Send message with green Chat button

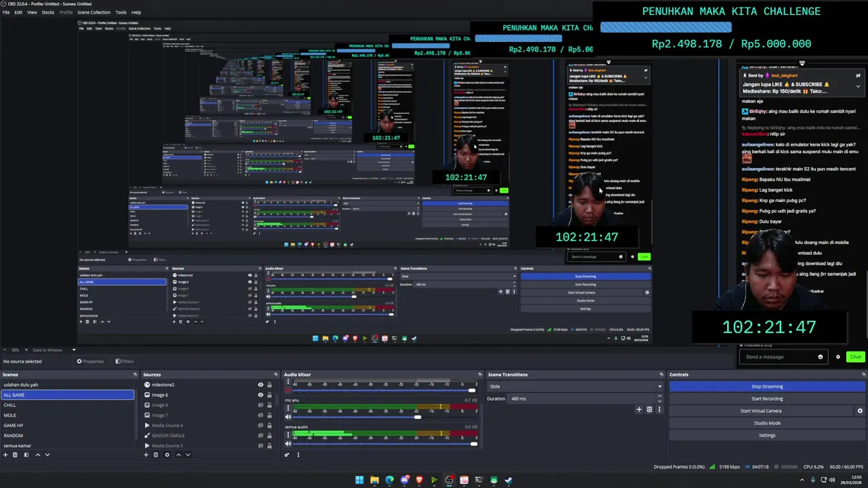pos(856,357)
